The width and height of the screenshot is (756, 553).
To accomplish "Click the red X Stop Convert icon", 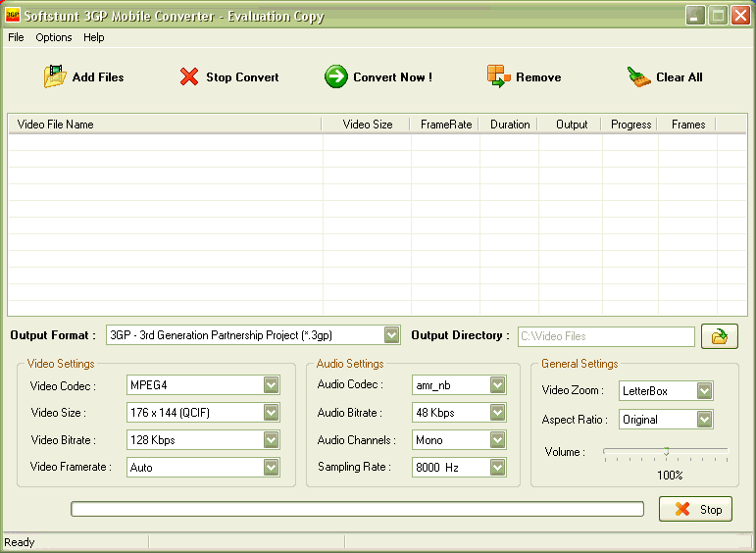I will [189, 76].
